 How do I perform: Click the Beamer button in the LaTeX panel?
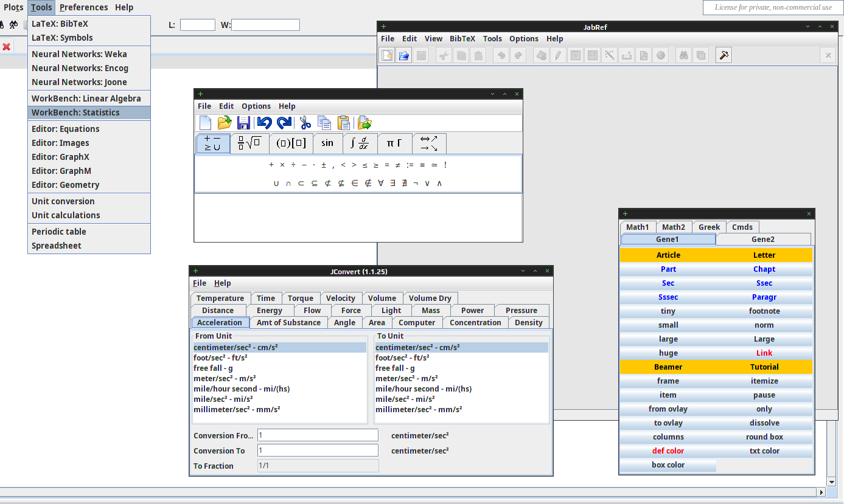point(668,367)
